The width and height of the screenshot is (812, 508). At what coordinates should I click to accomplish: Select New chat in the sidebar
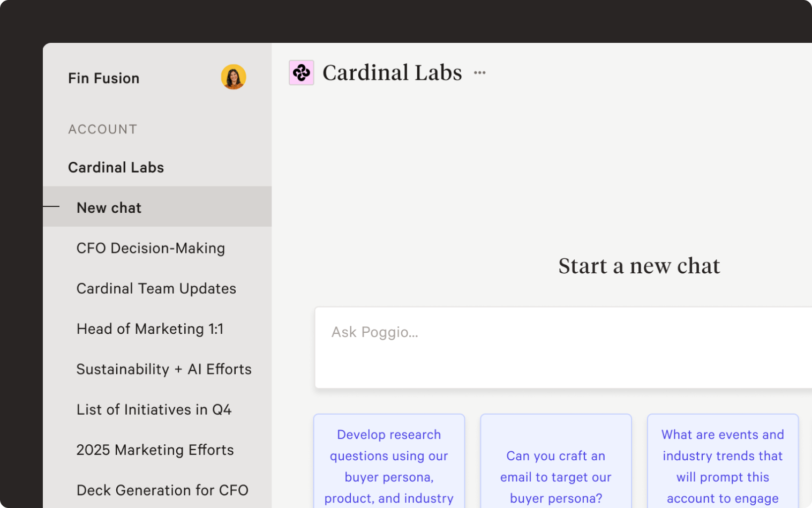109,207
